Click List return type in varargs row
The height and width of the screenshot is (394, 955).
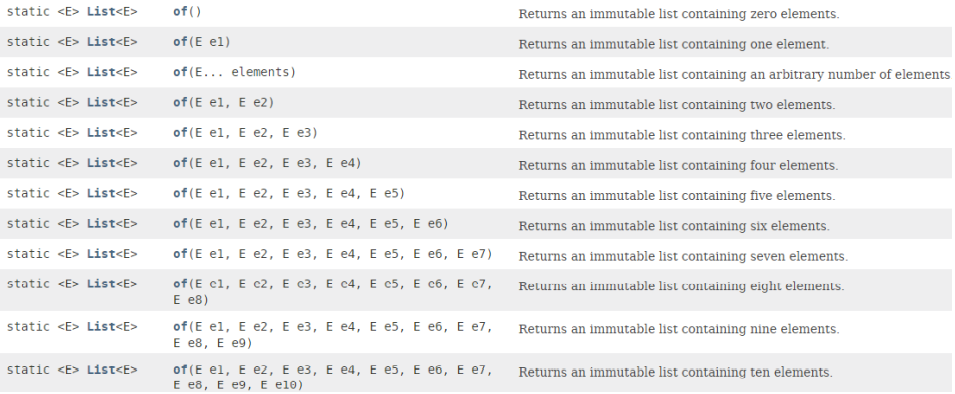click(x=101, y=72)
